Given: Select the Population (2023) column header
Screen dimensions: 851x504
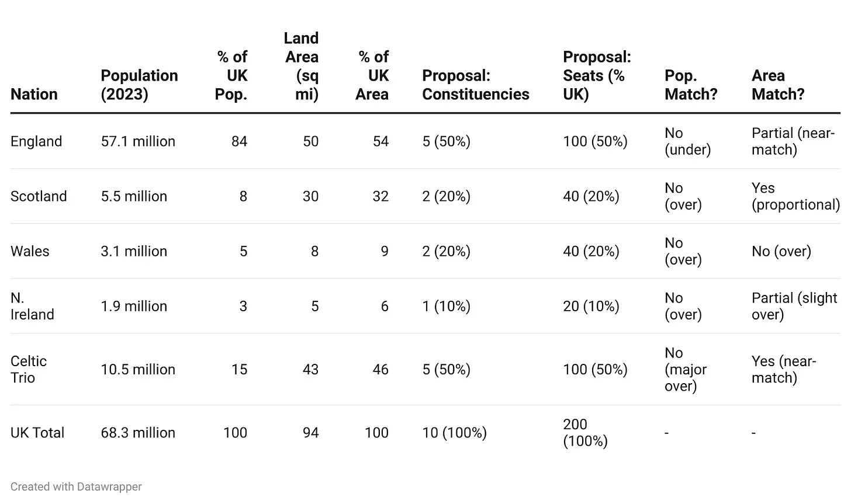Looking at the screenshot, I should (139, 85).
